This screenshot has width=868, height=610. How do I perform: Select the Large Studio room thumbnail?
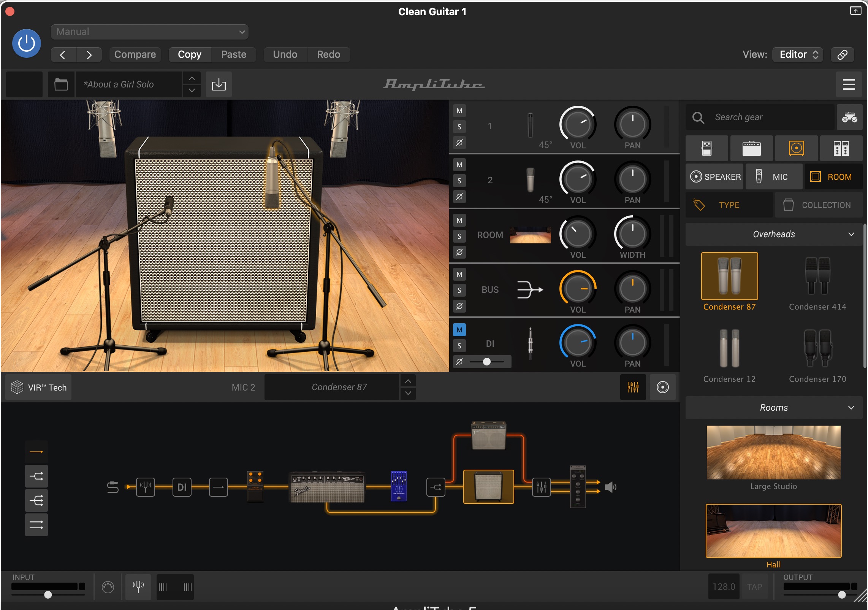(773, 453)
